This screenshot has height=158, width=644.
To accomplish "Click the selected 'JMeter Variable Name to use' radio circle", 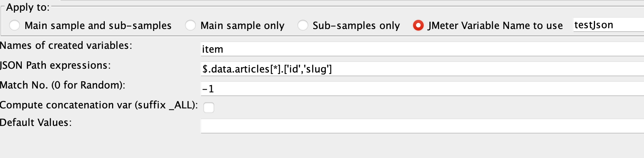I will tap(418, 26).
